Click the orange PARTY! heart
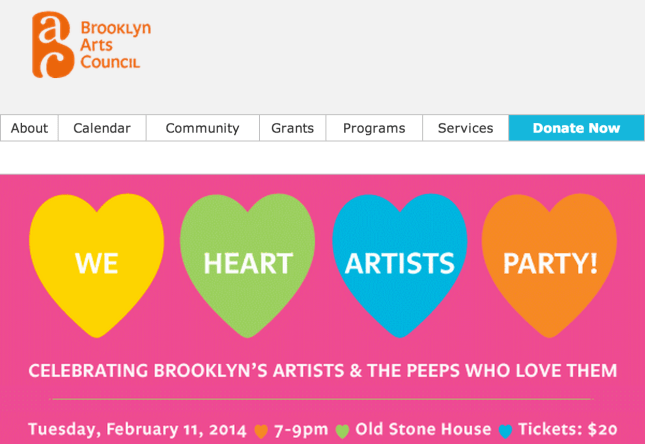645x444 pixels. [549, 262]
